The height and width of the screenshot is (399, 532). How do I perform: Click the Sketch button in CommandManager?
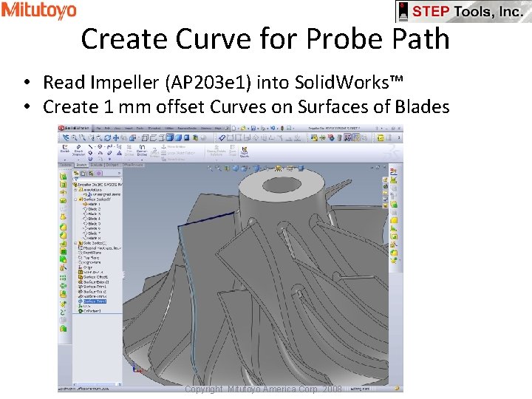(x=65, y=149)
